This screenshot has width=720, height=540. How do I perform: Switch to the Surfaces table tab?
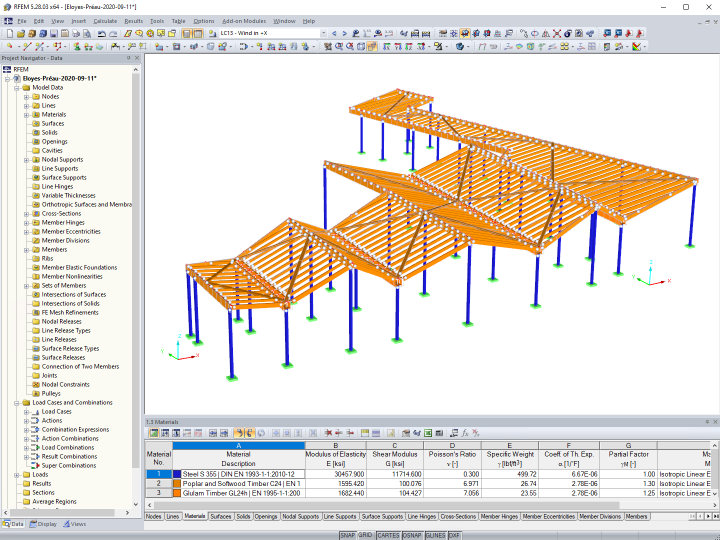coord(220,517)
